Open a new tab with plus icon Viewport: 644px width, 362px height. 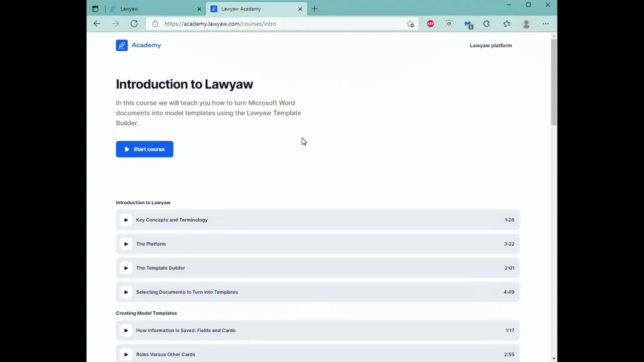pos(314,9)
